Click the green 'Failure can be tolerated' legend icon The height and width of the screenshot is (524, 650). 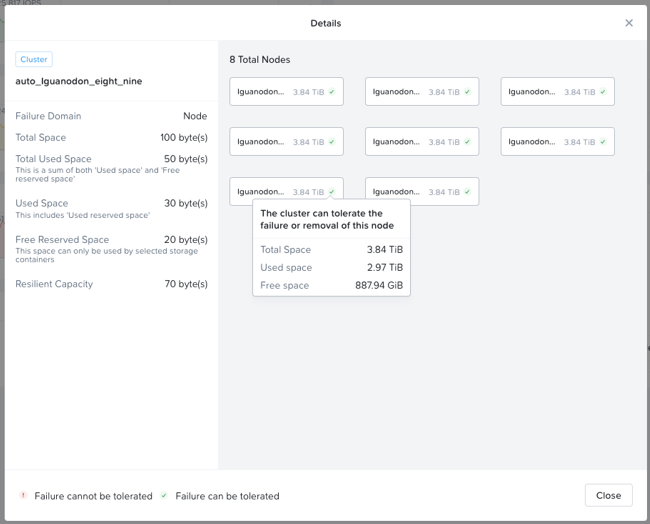[164, 496]
